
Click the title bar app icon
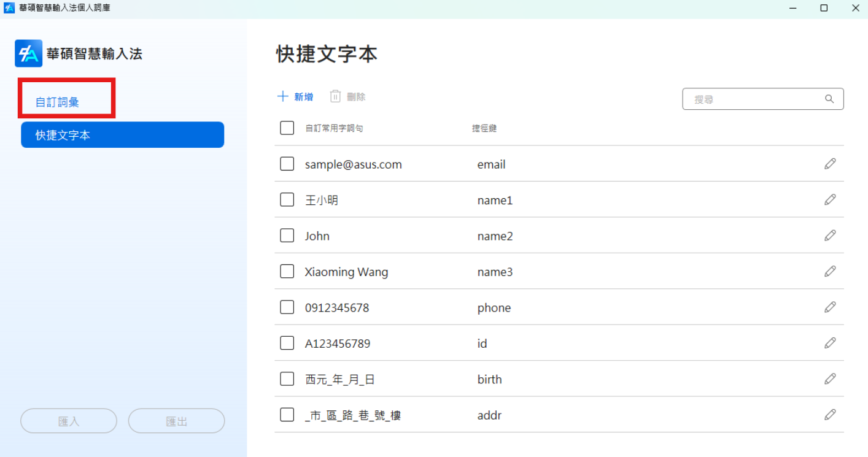(9, 8)
